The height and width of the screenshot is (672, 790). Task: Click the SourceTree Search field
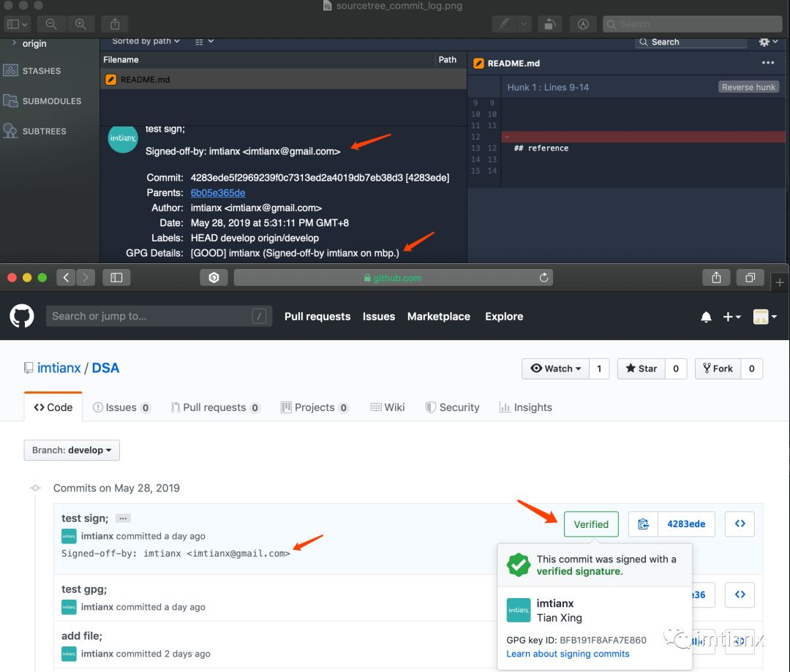691,42
